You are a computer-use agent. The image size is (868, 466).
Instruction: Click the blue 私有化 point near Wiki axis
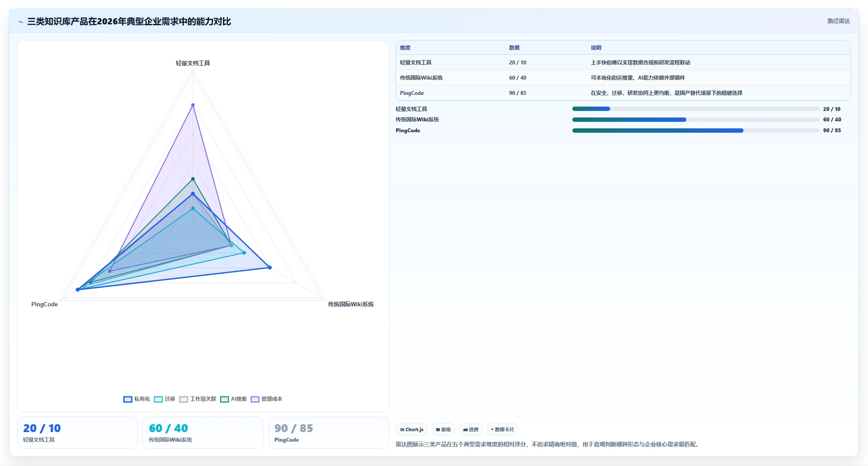click(270, 268)
